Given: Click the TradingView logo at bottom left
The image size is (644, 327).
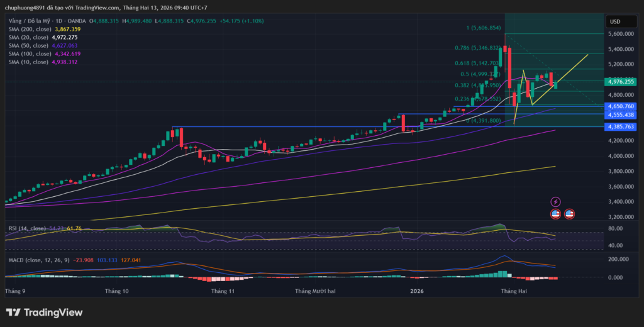Looking at the screenshot, I should tap(44, 313).
